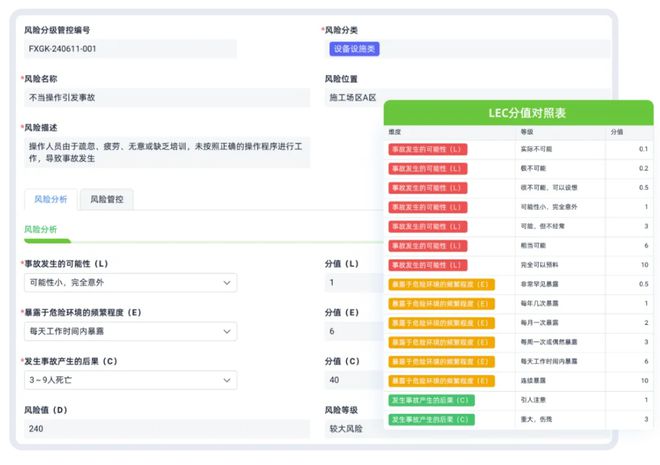Click 很不可能，可以设想 in the LEC table

pyautogui.click(x=549, y=188)
